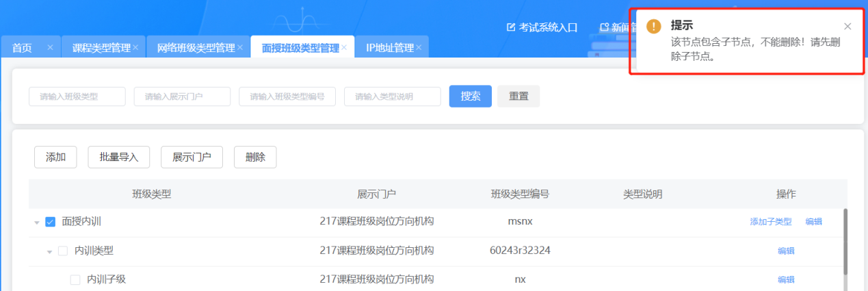Focus the 请输入班级类型编号 input field
This screenshot has height=291, width=868.
coord(287,97)
